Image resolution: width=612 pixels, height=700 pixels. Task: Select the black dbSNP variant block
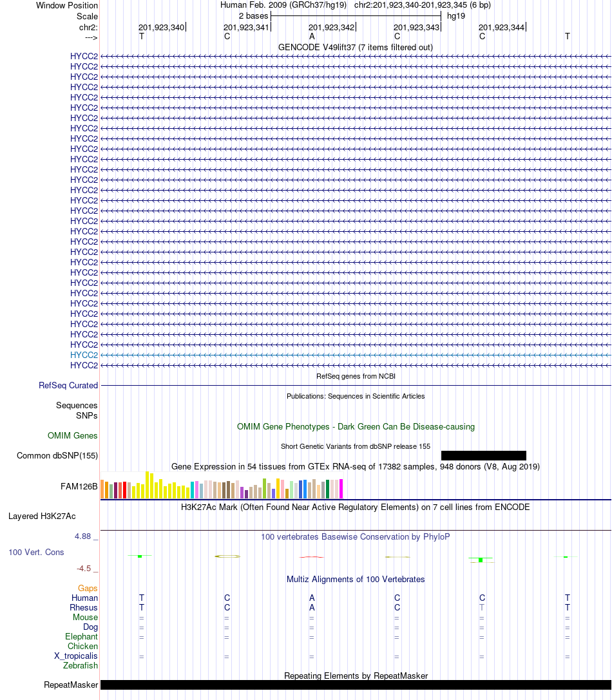click(x=483, y=455)
